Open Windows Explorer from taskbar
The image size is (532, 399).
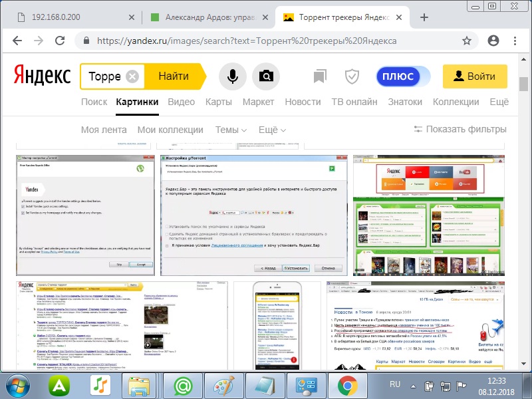tap(139, 386)
